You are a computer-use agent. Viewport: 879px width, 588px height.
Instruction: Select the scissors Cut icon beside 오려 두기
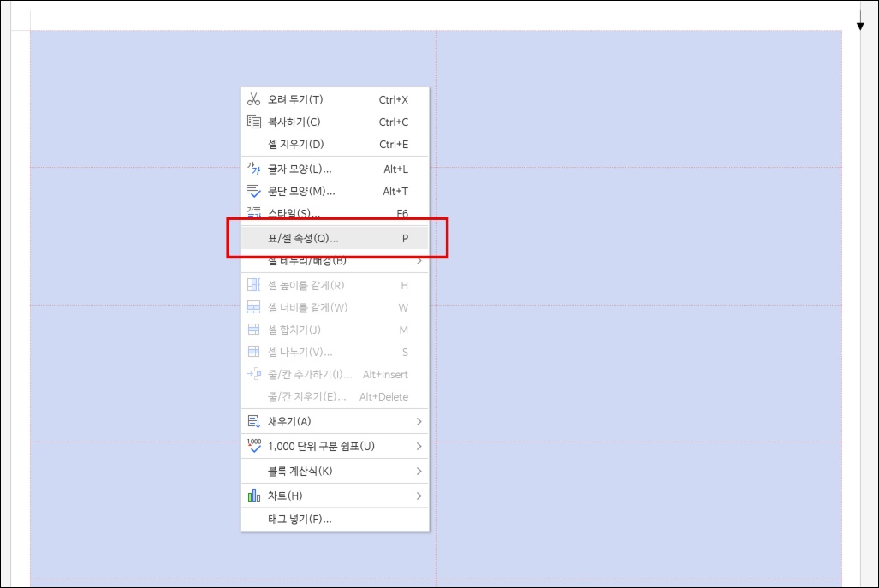click(x=252, y=98)
